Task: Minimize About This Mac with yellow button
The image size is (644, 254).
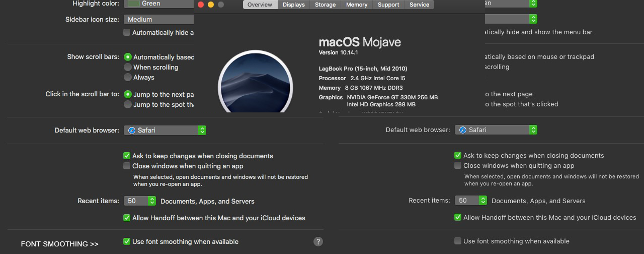Action: [211, 5]
